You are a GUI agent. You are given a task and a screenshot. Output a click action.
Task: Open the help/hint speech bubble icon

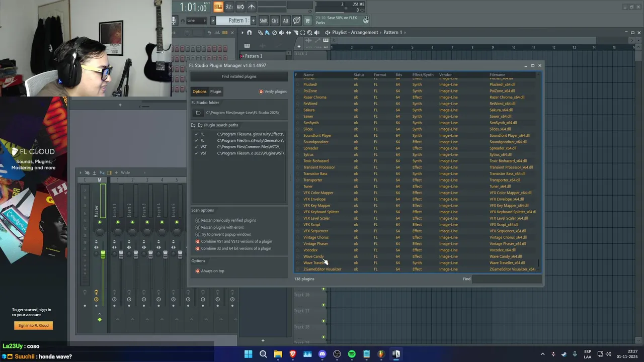[297, 20]
